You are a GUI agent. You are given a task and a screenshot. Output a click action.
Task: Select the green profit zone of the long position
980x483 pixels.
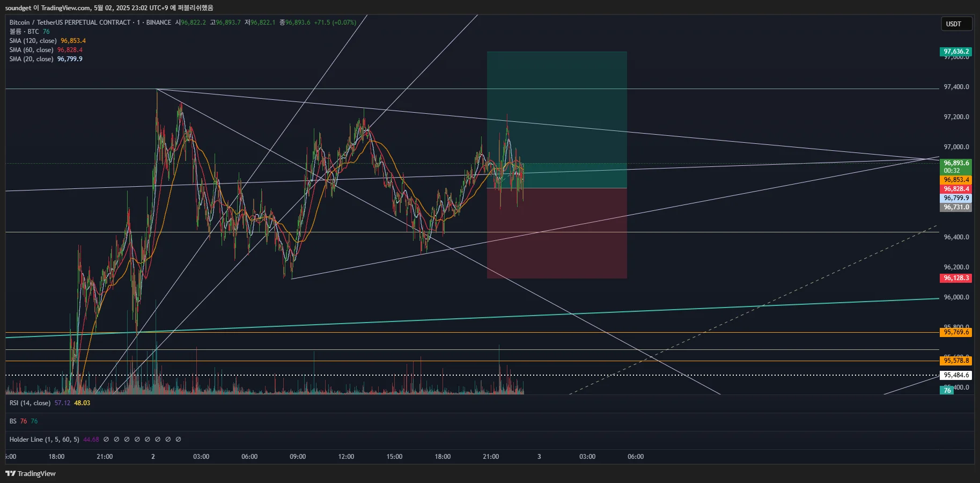pos(557,120)
